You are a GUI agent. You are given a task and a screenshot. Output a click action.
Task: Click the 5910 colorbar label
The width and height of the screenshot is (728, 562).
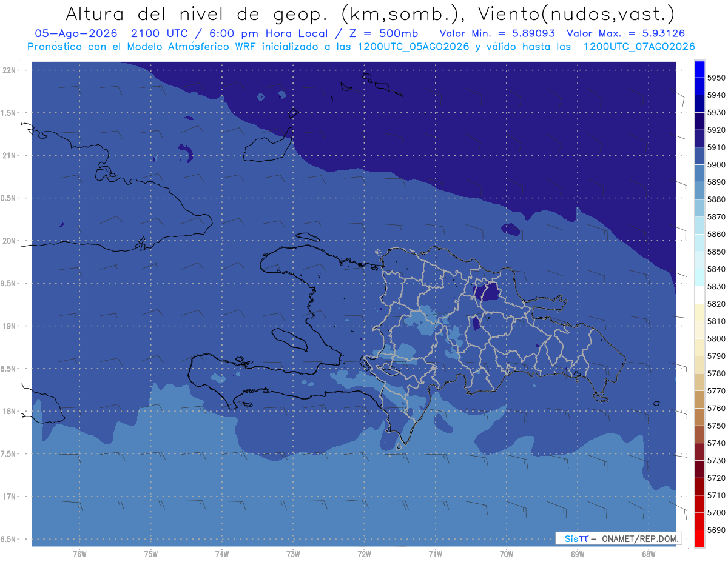click(x=716, y=147)
